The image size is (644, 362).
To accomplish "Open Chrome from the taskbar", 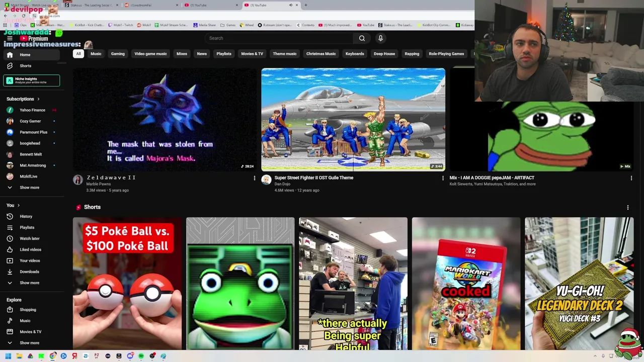I will click(52, 356).
